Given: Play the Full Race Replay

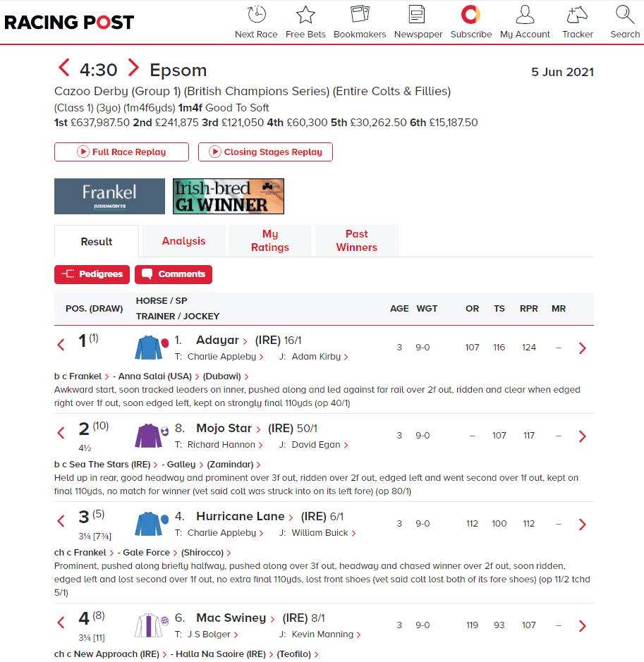Looking at the screenshot, I should pos(121,152).
